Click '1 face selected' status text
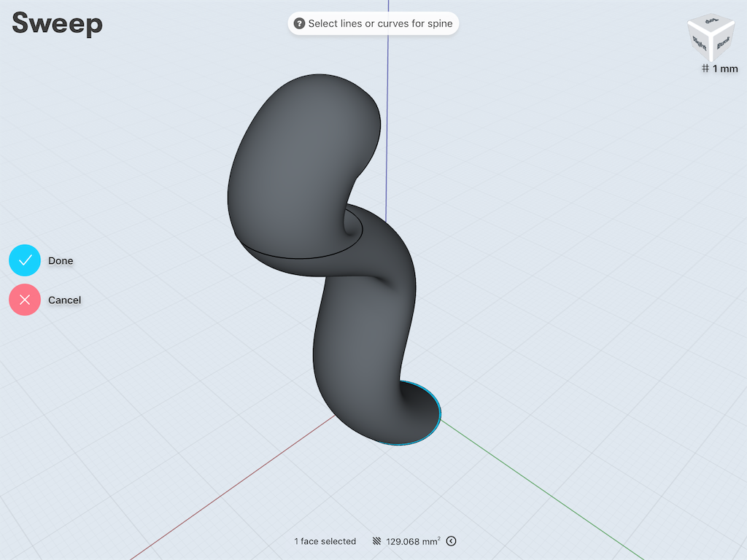This screenshot has height=560, width=747. tap(325, 542)
